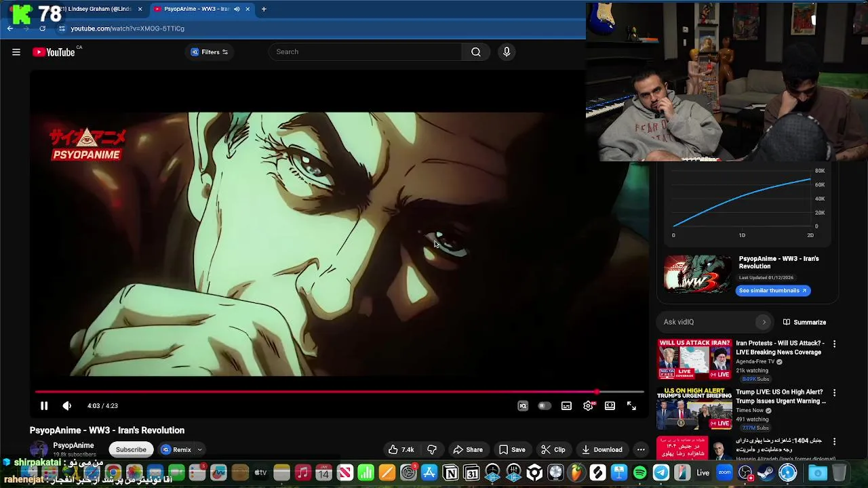Click the youtube.com address bar URL
Viewport: 868px width, 488px height.
click(127, 28)
